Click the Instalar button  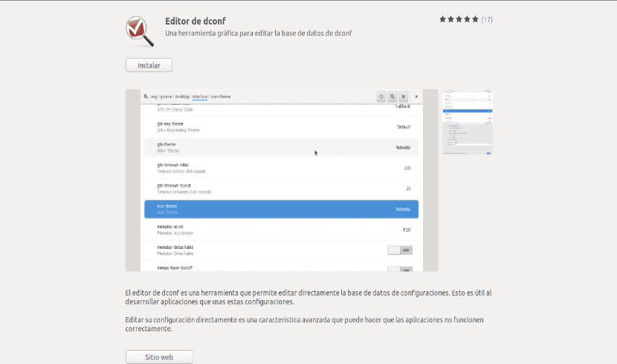point(149,65)
